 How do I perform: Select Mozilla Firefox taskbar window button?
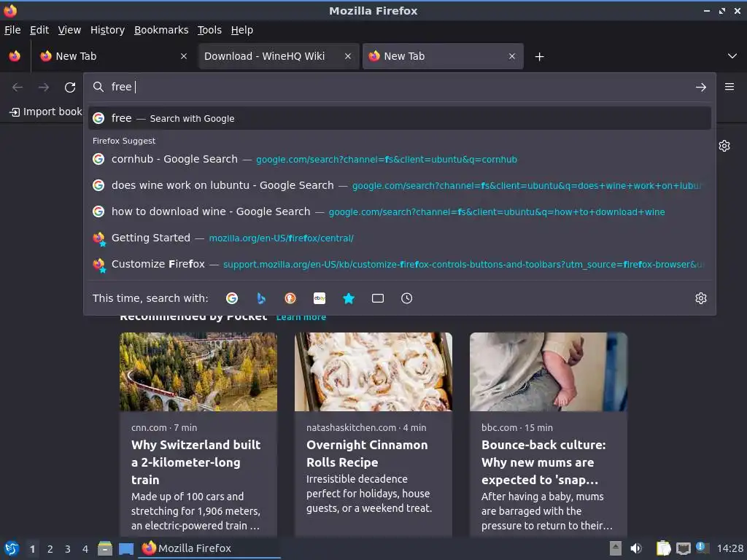pos(209,548)
